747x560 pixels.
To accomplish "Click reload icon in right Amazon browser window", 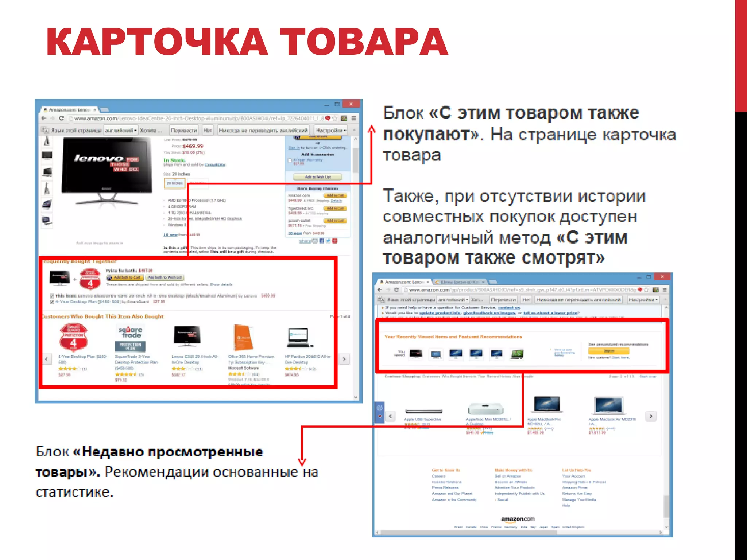I will click(397, 289).
